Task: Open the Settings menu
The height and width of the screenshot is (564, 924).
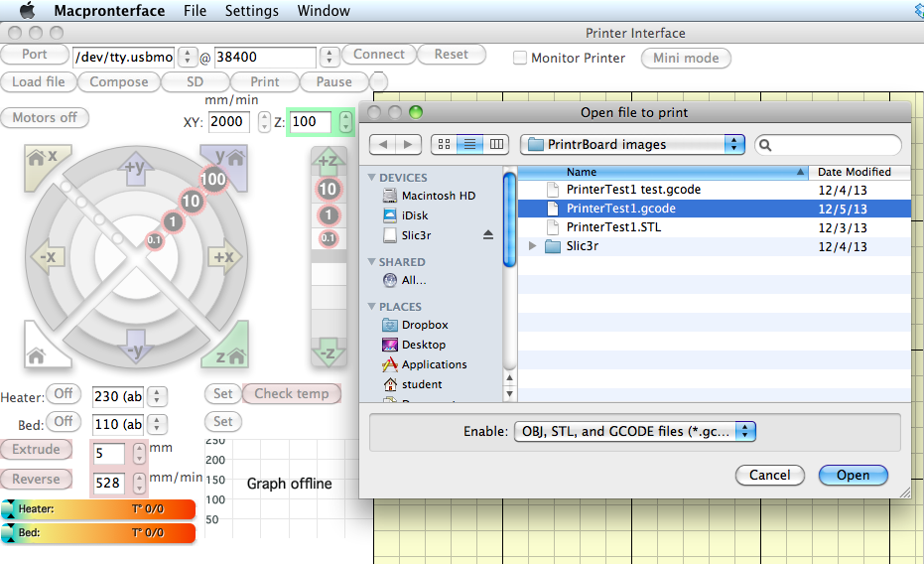Action: point(252,11)
